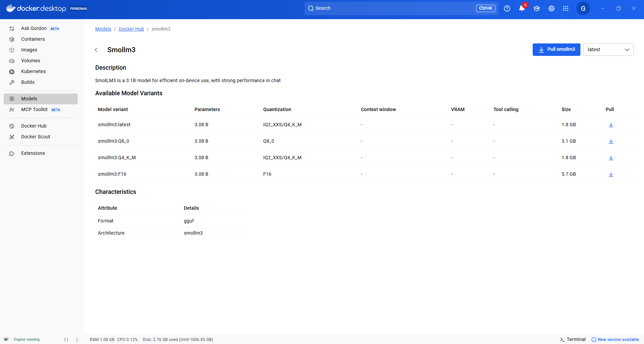Screen dimensions: 644x344
Task: Click the Models sidebar icon
Action: coord(12,99)
